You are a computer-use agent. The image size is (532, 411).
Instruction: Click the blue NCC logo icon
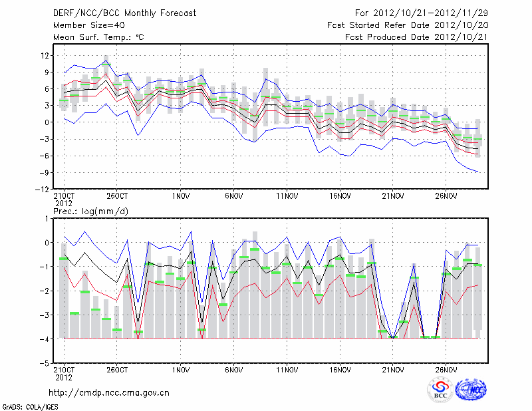[470, 389]
